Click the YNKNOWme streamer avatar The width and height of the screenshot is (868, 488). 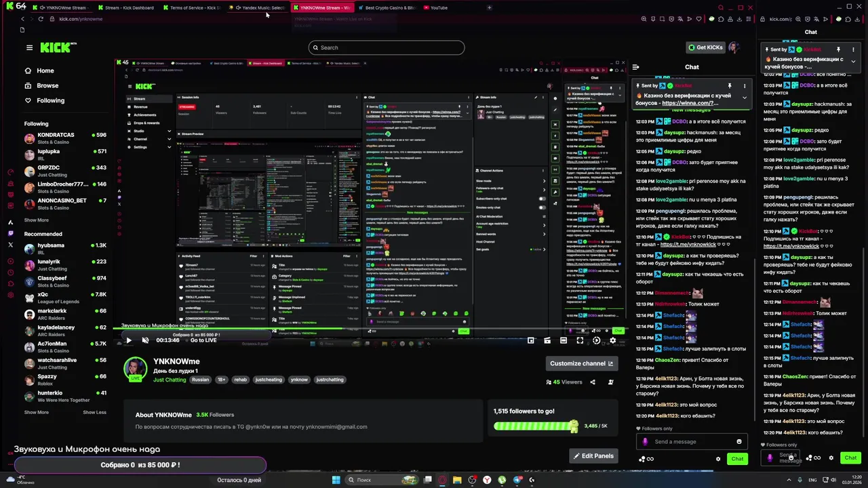click(135, 368)
